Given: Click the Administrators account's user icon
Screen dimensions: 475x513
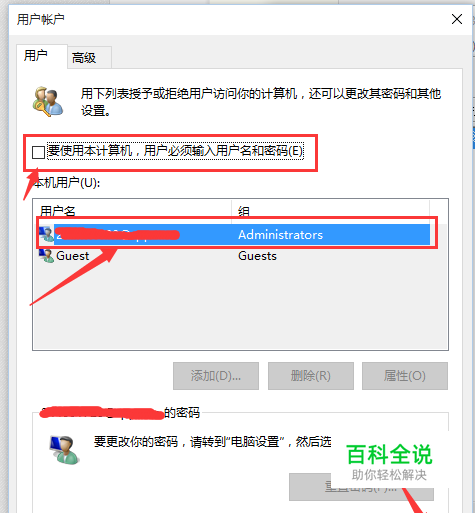Looking at the screenshot, I should 46,234.
